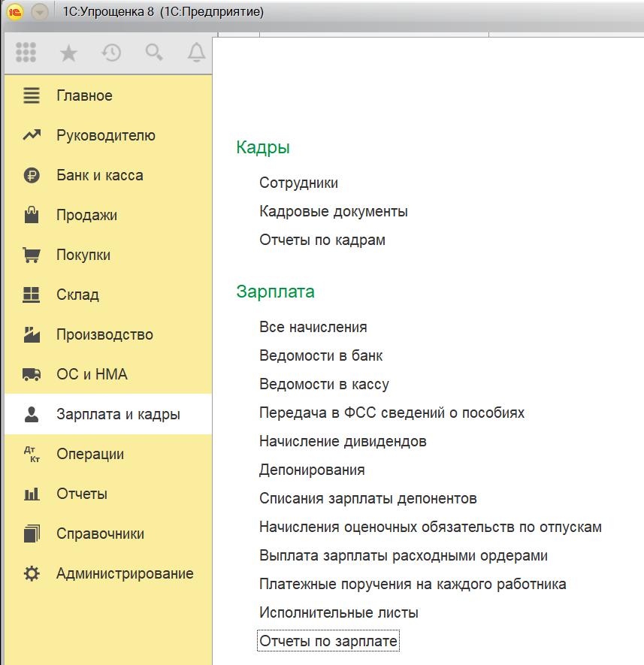Select the Склад section in sidebar

[77, 295]
